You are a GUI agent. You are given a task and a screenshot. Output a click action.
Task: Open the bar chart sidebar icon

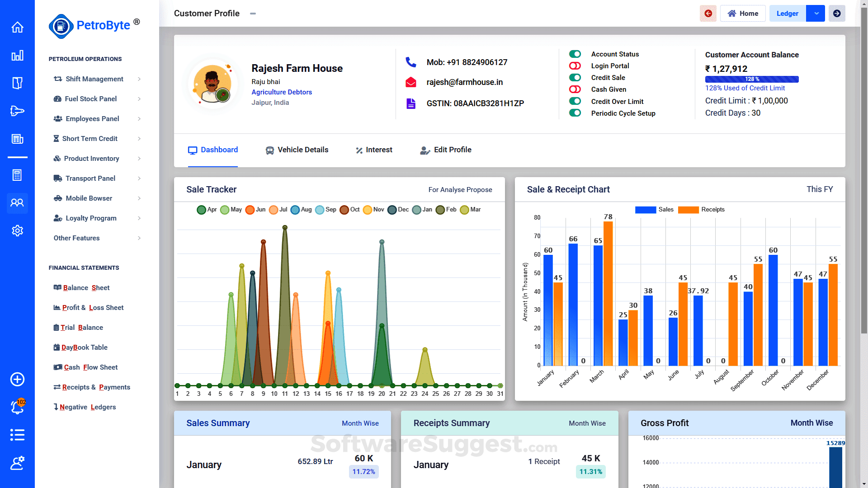(17, 56)
